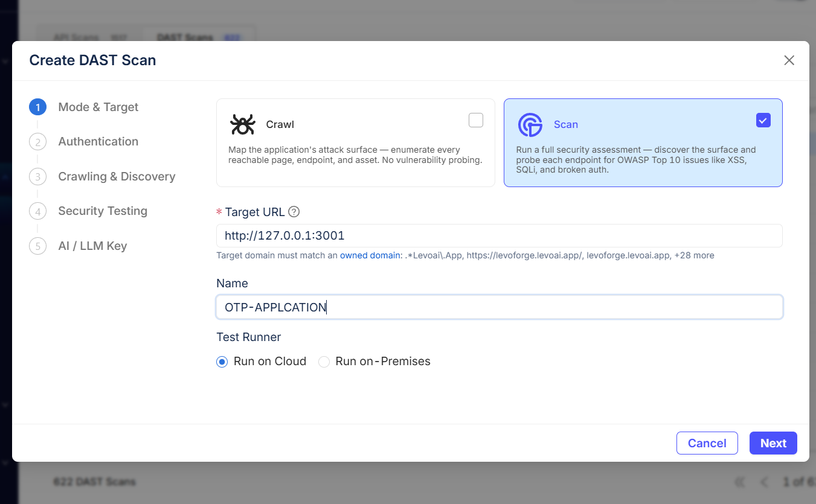Click the 622 DAST Scans count text
The image size is (816, 504).
point(94,482)
